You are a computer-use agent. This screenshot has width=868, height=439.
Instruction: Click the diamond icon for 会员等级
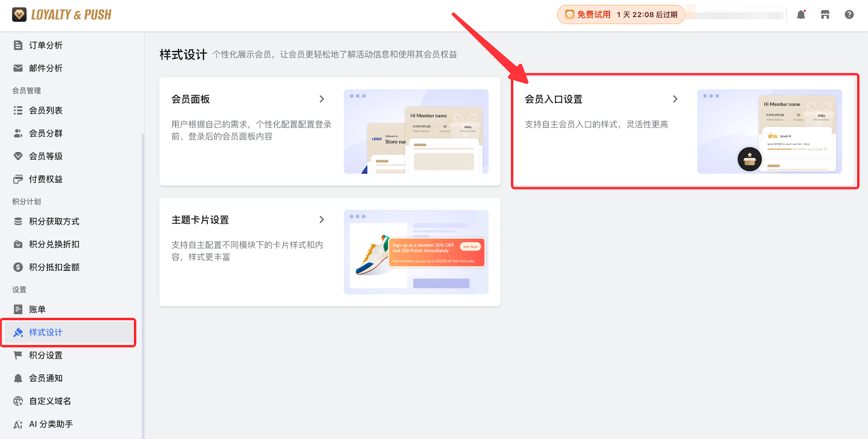(18, 156)
